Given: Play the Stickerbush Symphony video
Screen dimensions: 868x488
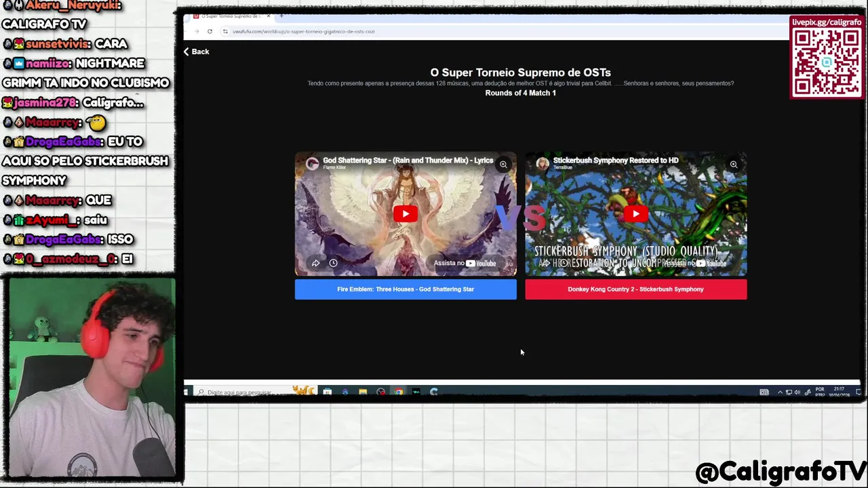Looking at the screenshot, I should click(635, 214).
